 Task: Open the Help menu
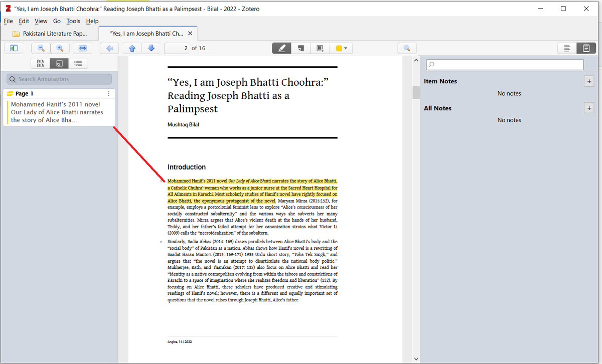pos(92,21)
